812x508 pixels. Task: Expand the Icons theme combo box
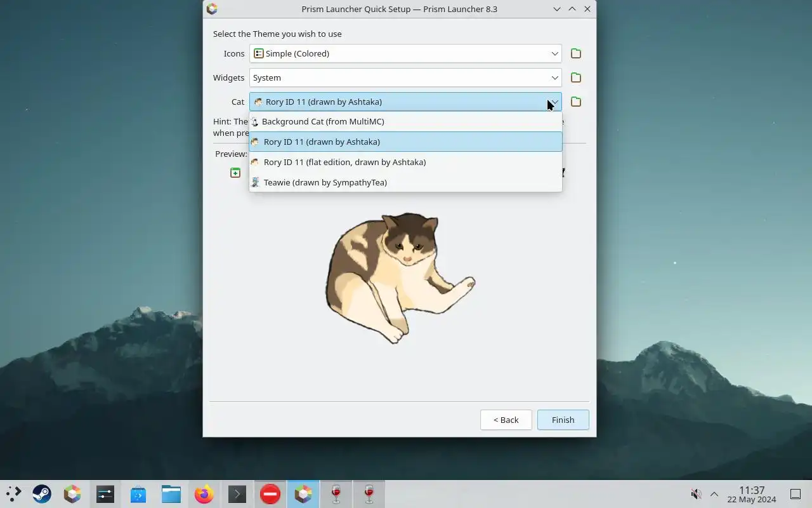pos(405,53)
